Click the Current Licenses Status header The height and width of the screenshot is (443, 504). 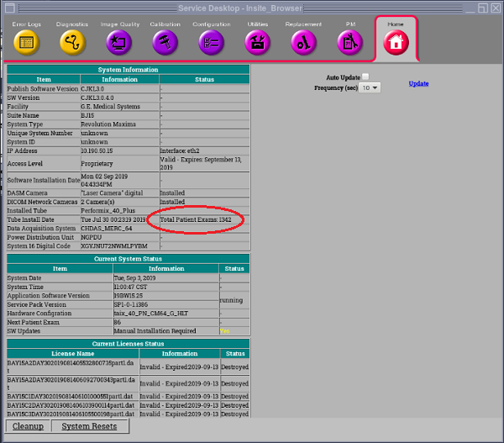tap(126, 344)
